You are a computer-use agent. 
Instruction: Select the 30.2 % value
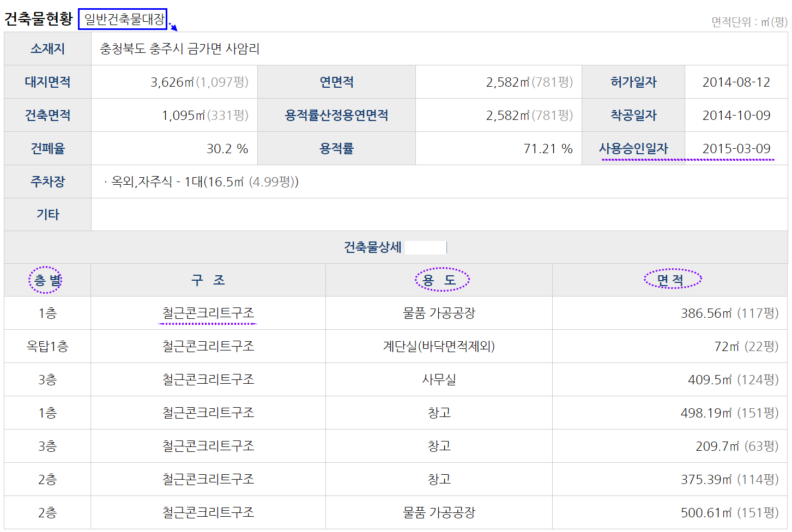pyautogui.click(x=227, y=148)
